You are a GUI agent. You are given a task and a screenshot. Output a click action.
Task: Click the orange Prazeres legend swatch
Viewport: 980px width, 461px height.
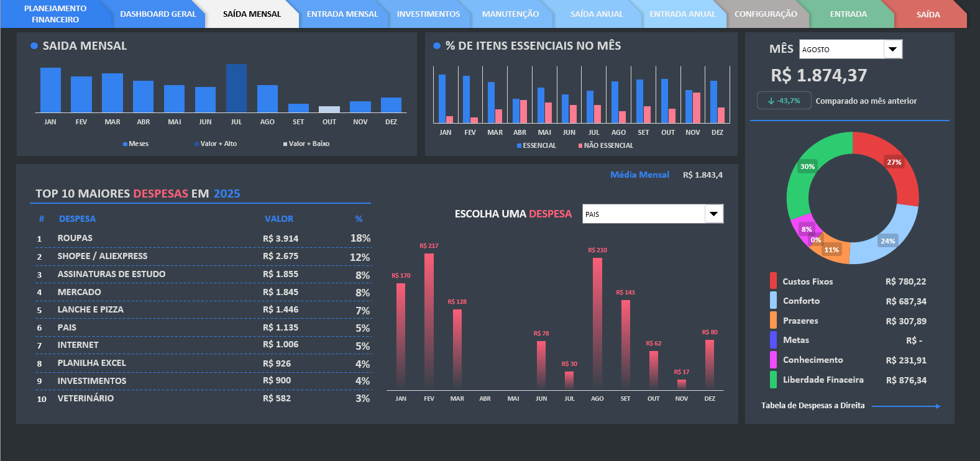pyautogui.click(x=773, y=320)
